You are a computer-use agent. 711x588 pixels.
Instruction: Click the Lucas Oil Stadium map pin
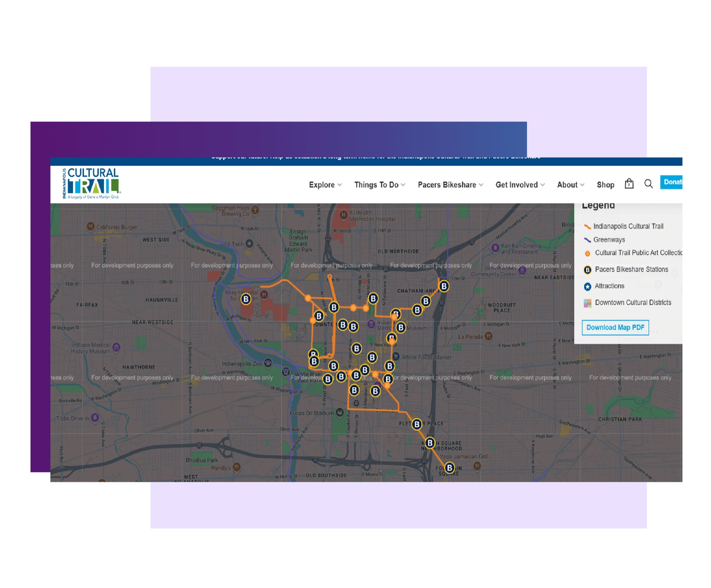[340, 413]
